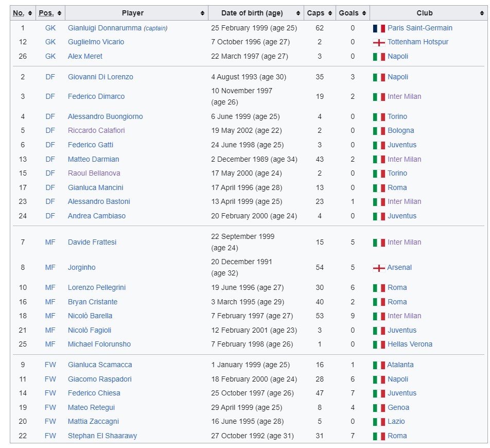The image size is (490, 448).
Task: Sort the table by Goals
Action: coord(353,13)
